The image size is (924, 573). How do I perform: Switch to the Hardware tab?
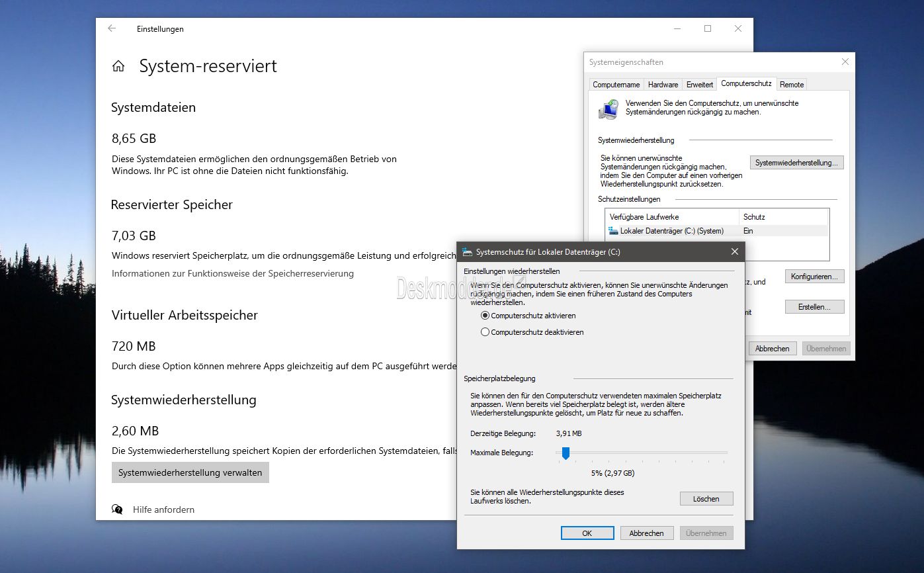coord(663,85)
